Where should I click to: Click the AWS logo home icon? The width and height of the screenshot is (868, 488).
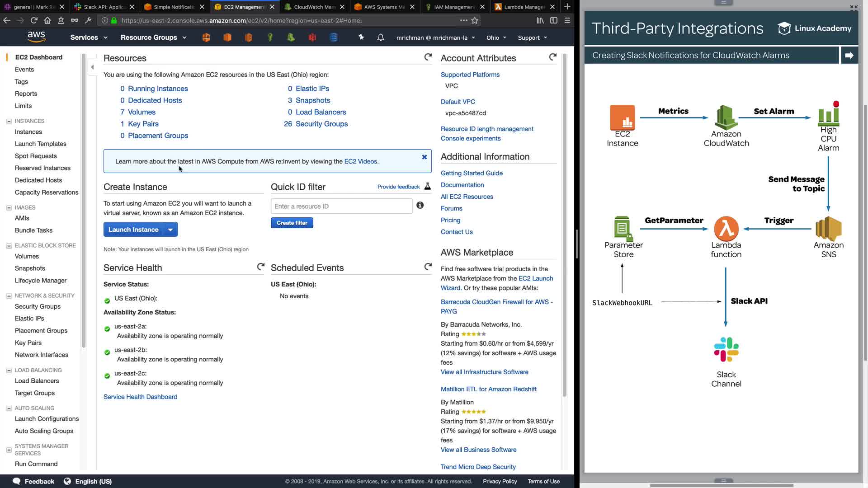[x=36, y=37]
